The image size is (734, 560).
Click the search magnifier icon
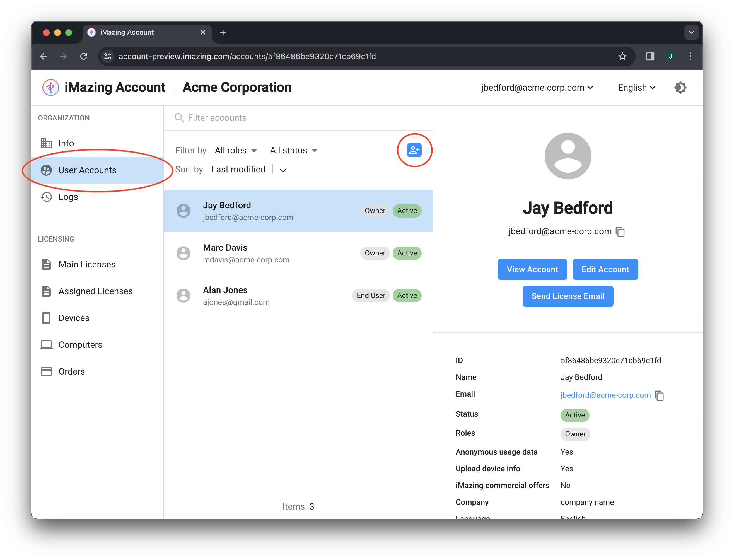click(x=179, y=118)
